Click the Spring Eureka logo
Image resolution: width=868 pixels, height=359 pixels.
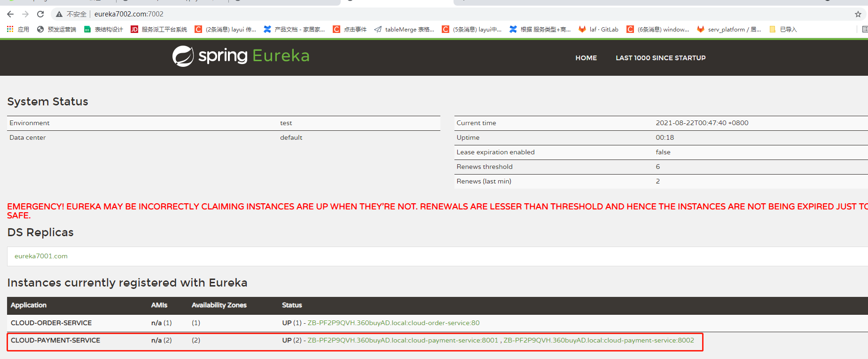click(x=241, y=56)
